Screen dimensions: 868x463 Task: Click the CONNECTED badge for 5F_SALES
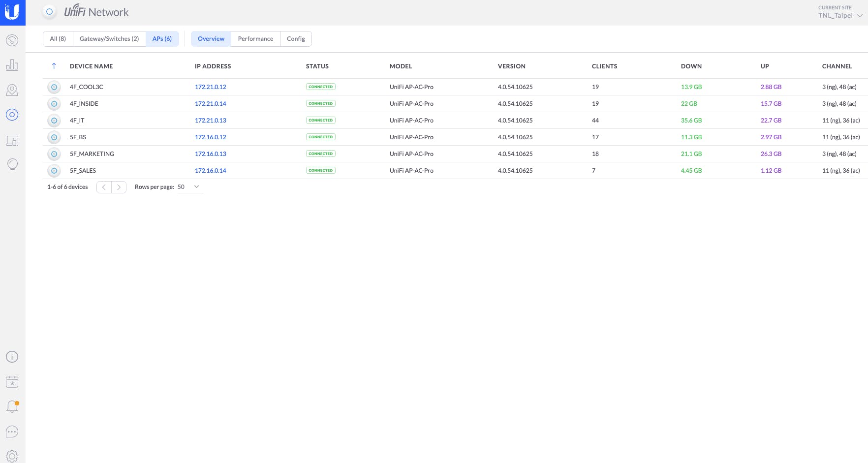321,171
